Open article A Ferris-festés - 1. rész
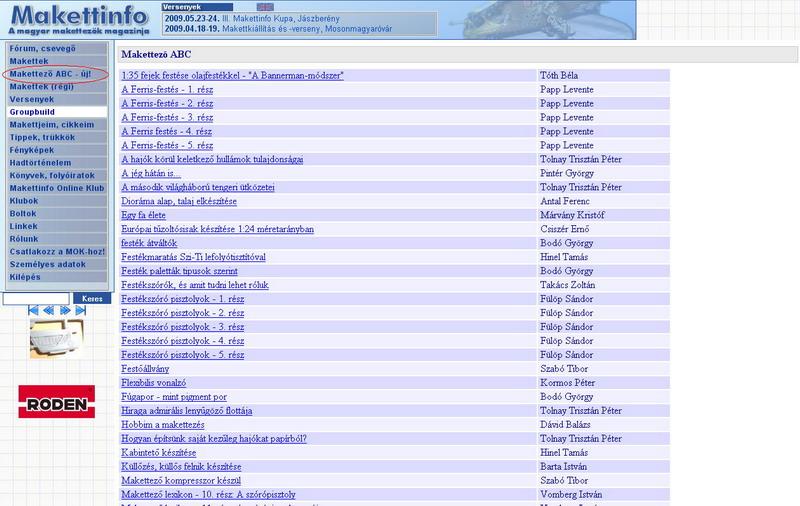Screen dimensions: 800x506 pos(167,90)
